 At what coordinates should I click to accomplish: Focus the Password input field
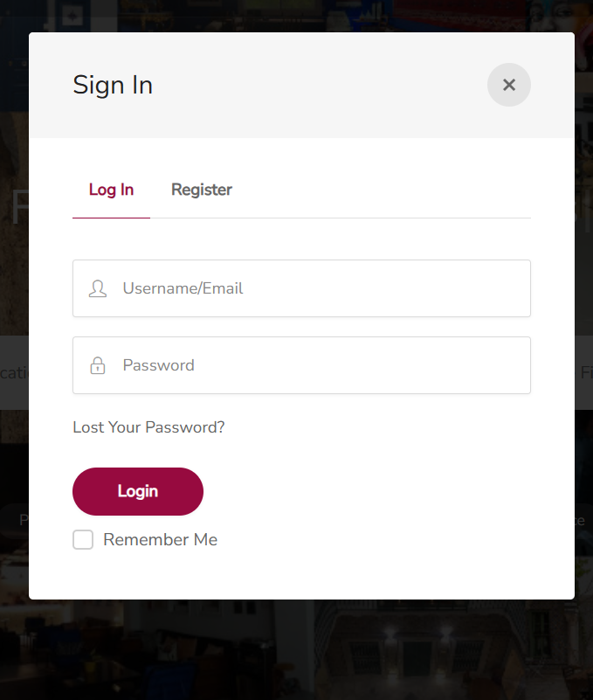point(314,365)
